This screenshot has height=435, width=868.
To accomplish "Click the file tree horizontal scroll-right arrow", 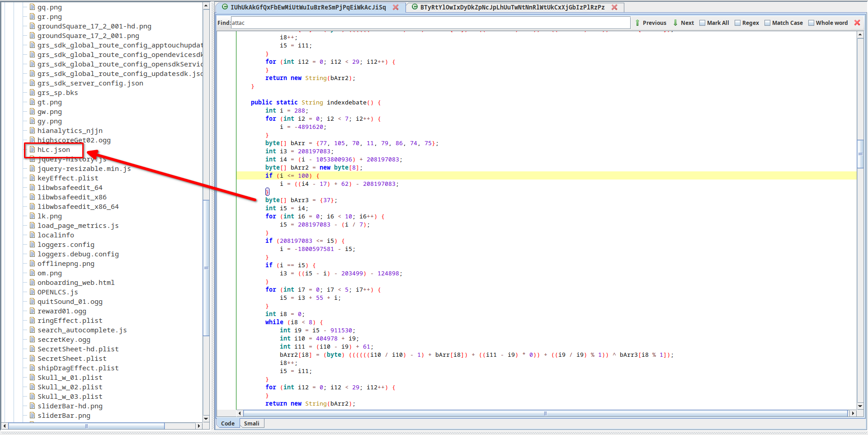I will click(x=198, y=426).
